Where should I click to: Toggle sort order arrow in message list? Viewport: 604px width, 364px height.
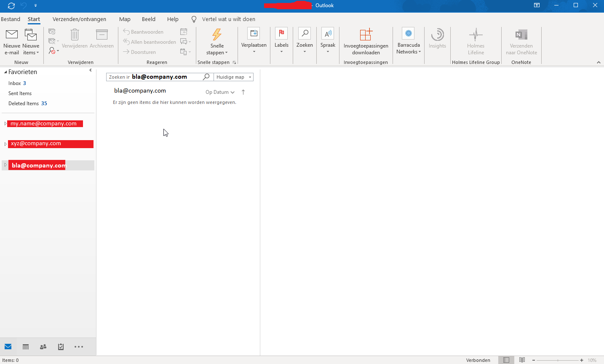click(x=243, y=92)
